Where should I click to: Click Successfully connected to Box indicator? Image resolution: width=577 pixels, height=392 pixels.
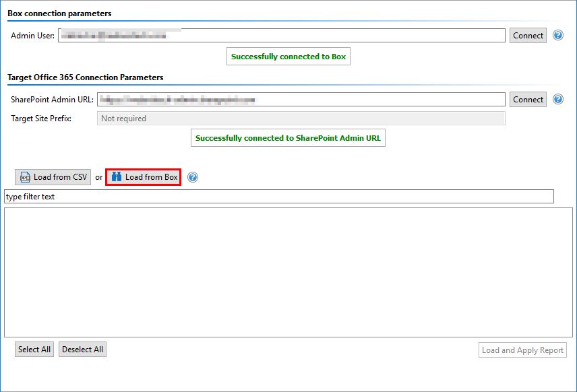[288, 56]
